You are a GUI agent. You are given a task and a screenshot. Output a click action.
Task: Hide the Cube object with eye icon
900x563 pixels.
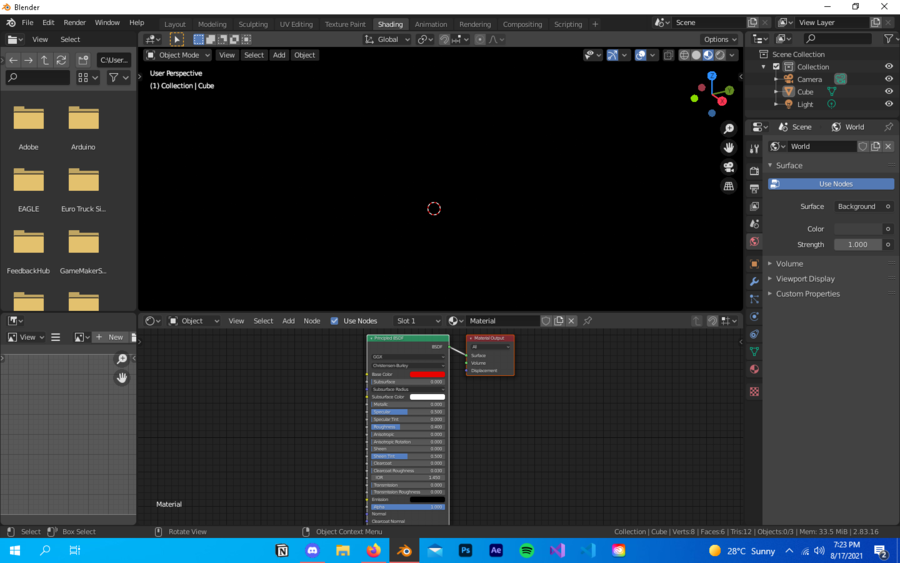(x=889, y=92)
